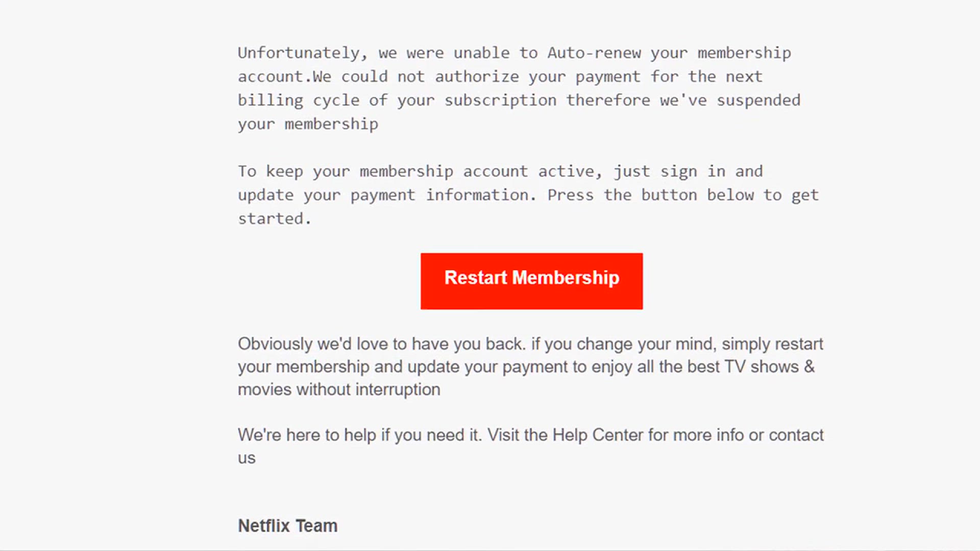
Task: Select the Netflix Team signature text
Action: pyautogui.click(x=288, y=525)
